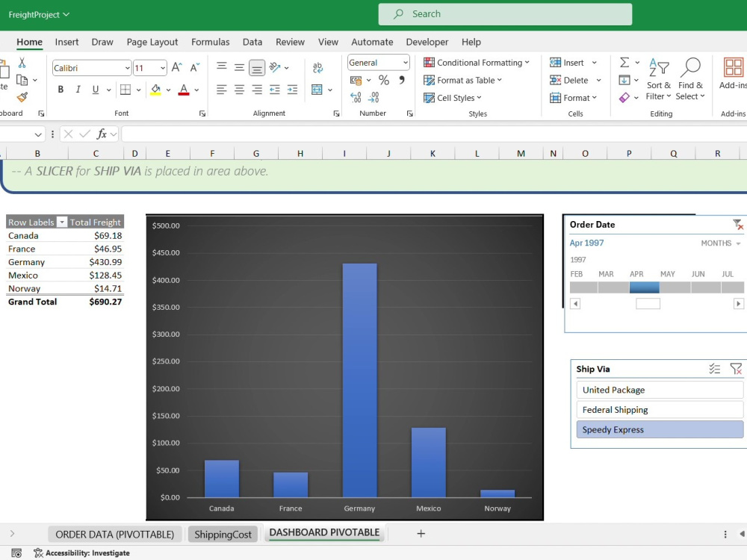Toggle Italic text formatting
The height and width of the screenshot is (560, 747).
coord(78,89)
